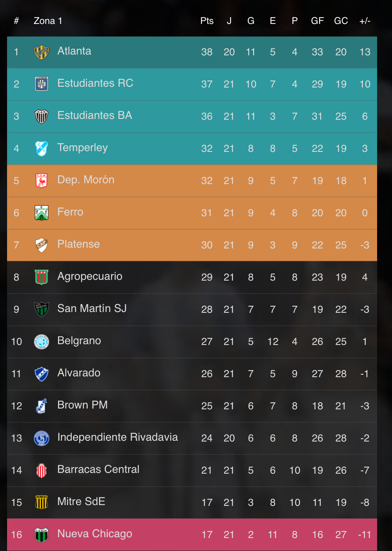Sort table by Pts column header
The width and height of the screenshot is (392, 551).
pos(207,21)
